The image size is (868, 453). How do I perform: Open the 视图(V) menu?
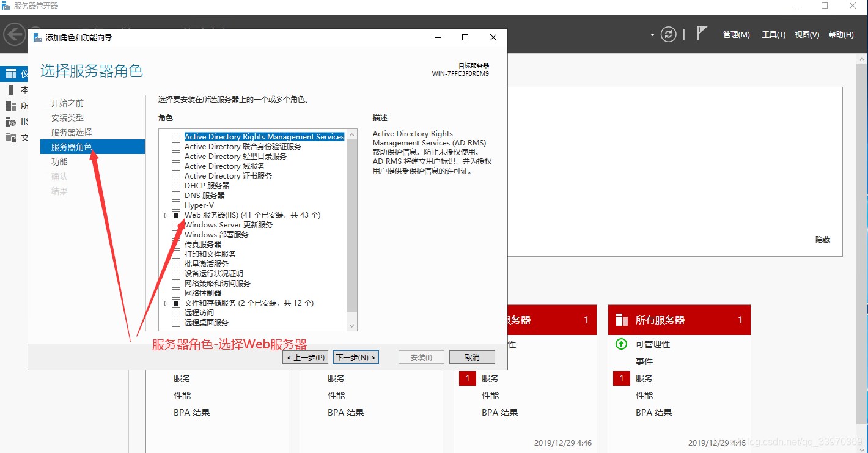(x=807, y=35)
